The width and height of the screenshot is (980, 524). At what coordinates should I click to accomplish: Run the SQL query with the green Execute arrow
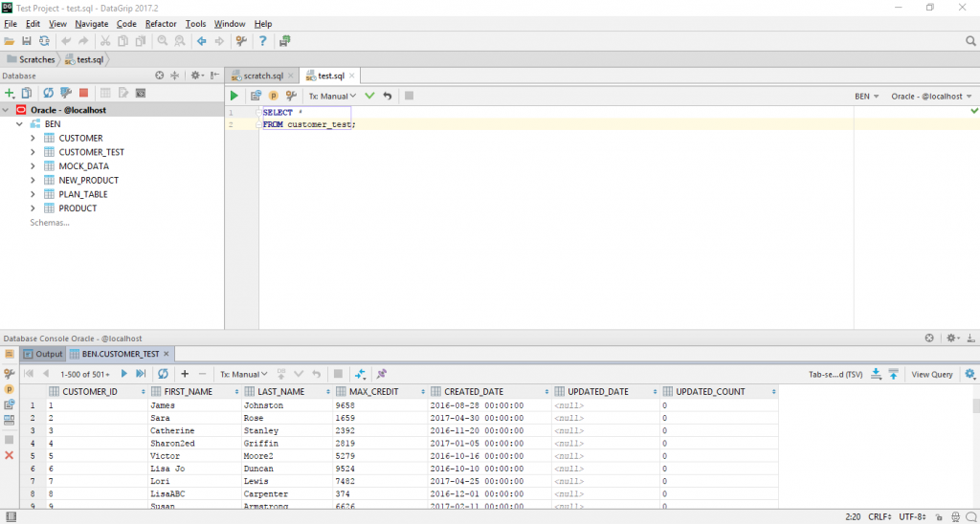tap(234, 96)
